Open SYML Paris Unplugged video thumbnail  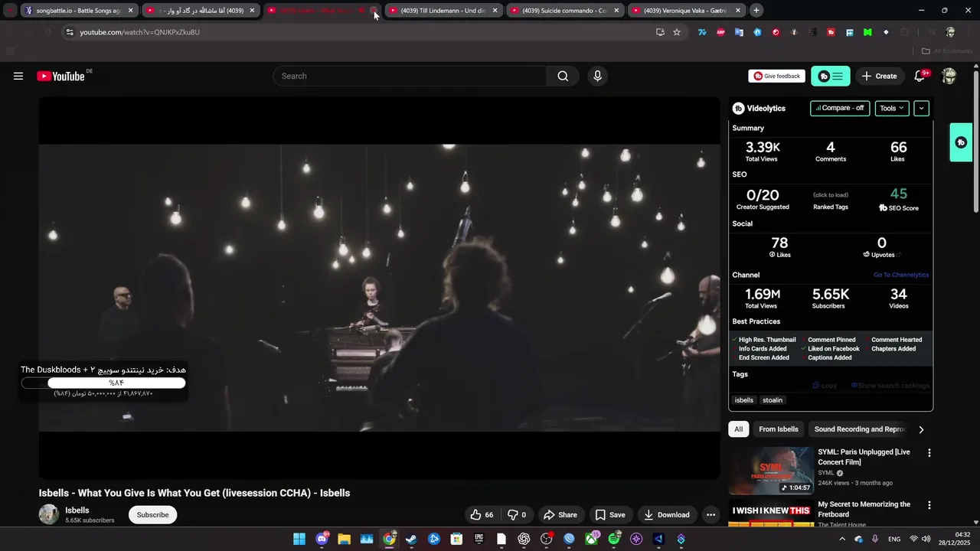click(x=771, y=471)
